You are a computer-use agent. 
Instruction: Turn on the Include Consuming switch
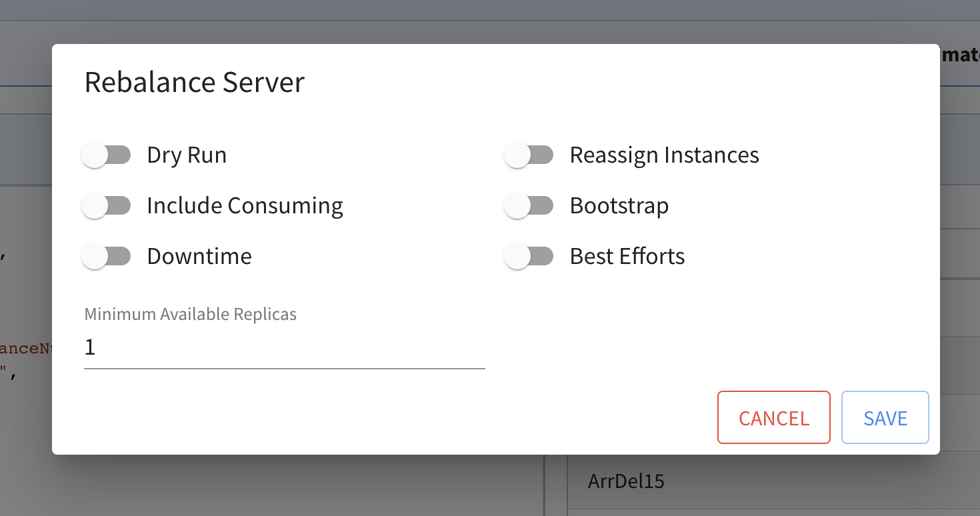point(107,206)
